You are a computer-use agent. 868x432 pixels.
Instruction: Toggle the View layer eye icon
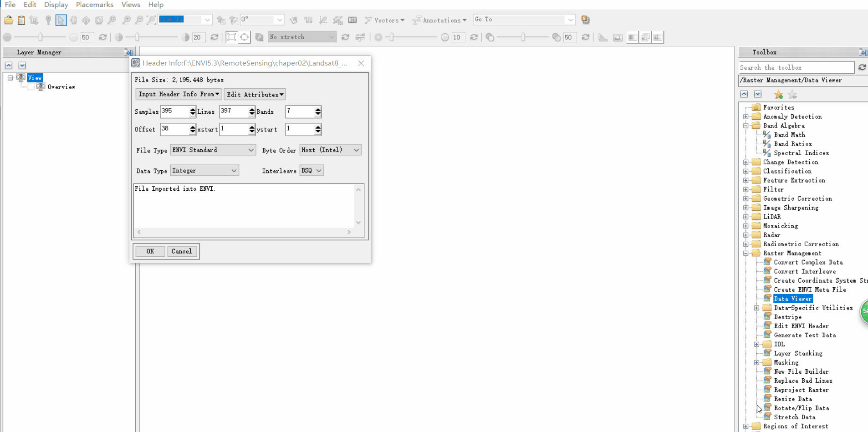click(x=21, y=77)
